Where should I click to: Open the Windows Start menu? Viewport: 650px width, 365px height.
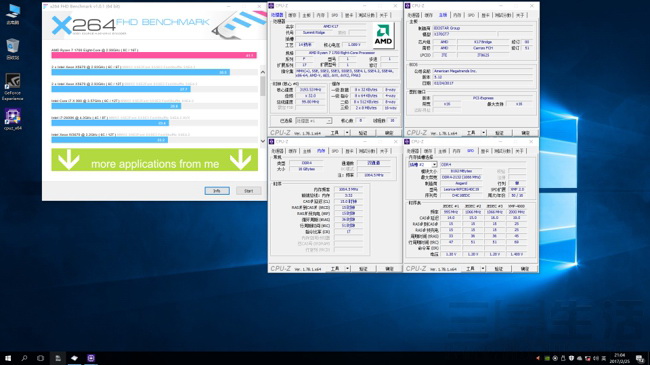(8, 358)
